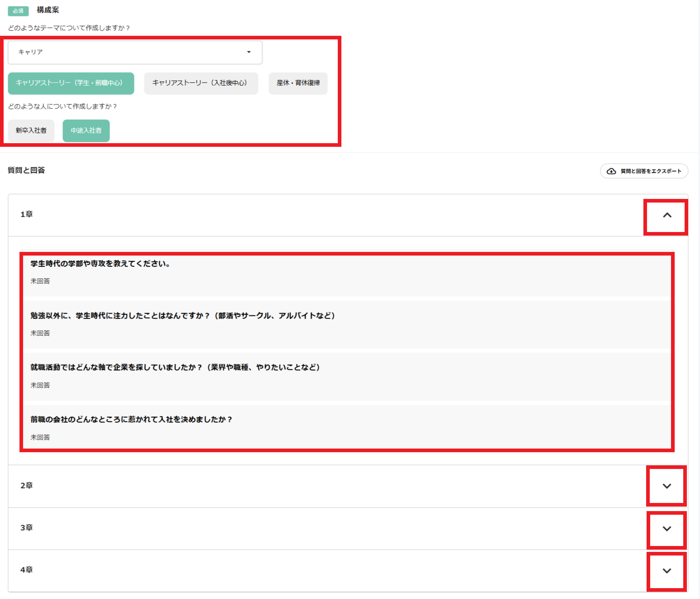Choose 中途入社者 person type

(x=86, y=130)
